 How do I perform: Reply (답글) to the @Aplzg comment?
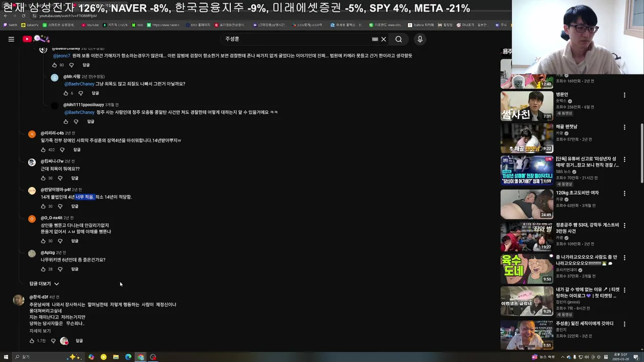click(74, 269)
